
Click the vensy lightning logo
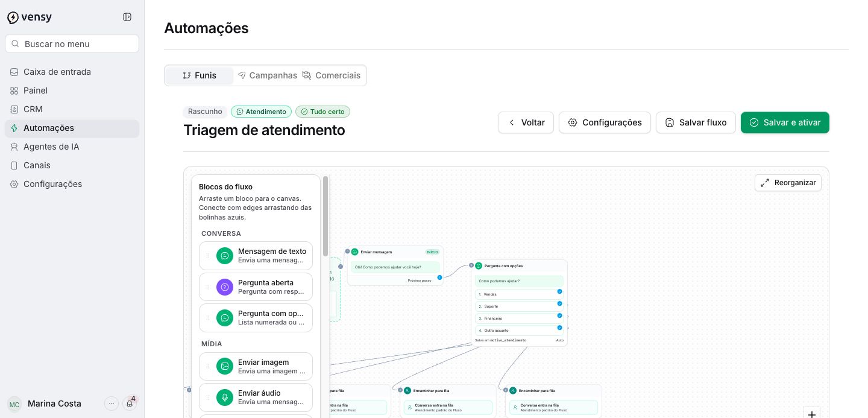pos(13,17)
